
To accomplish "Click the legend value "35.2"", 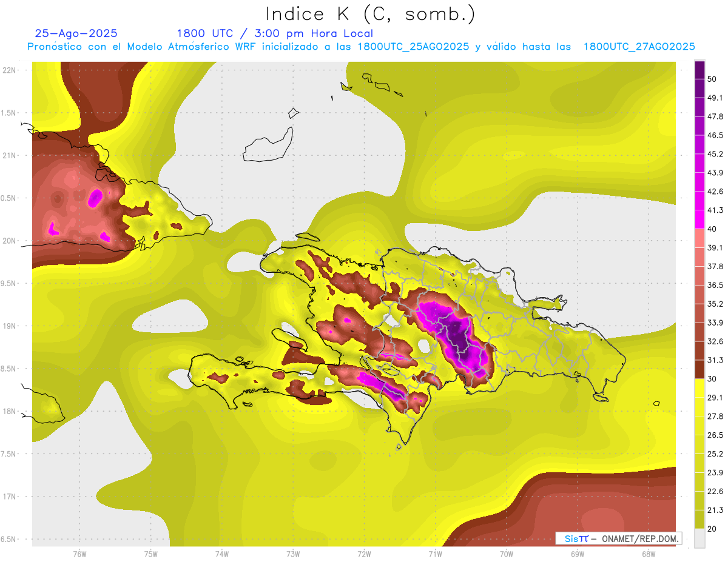I will tap(715, 304).
